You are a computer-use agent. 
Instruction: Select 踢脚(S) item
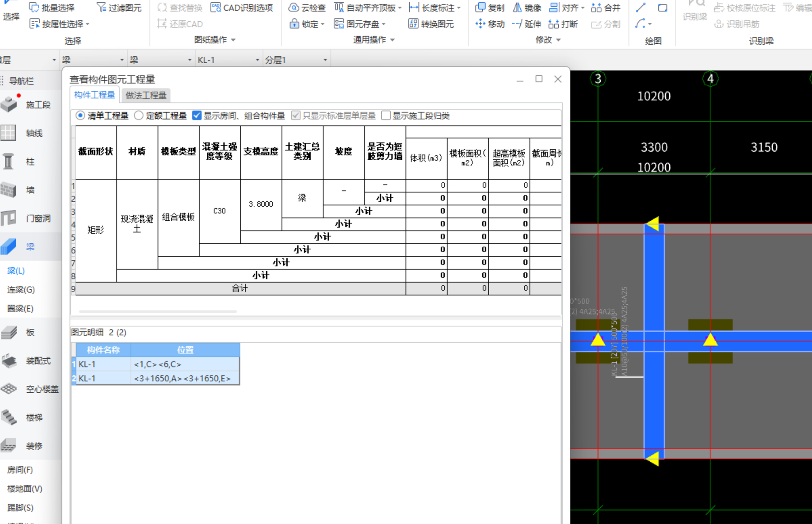pyautogui.click(x=20, y=508)
